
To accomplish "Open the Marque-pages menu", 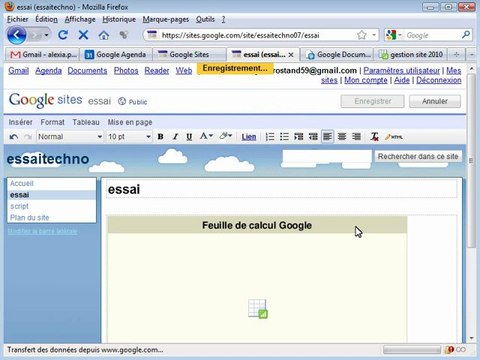I will click(166, 19).
